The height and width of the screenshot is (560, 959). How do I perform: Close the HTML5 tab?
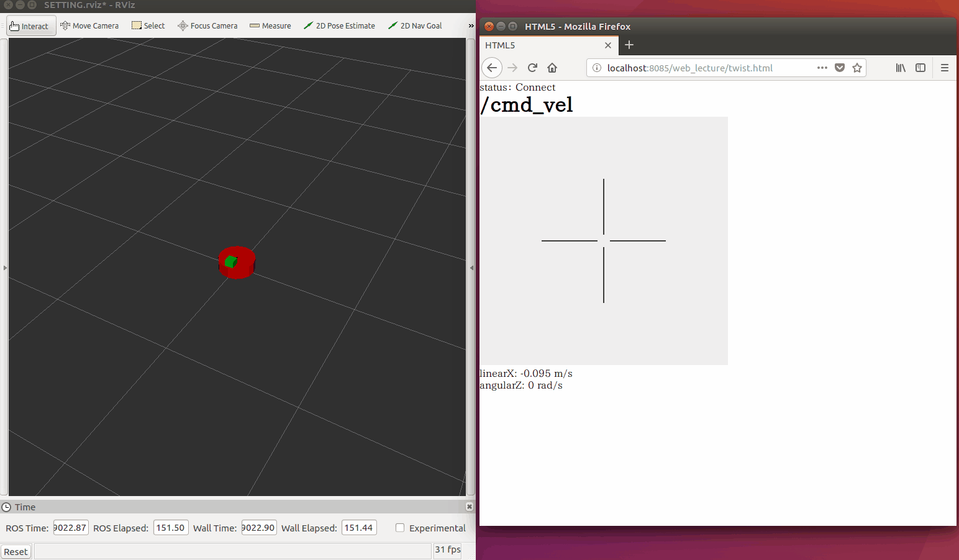pyautogui.click(x=608, y=45)
